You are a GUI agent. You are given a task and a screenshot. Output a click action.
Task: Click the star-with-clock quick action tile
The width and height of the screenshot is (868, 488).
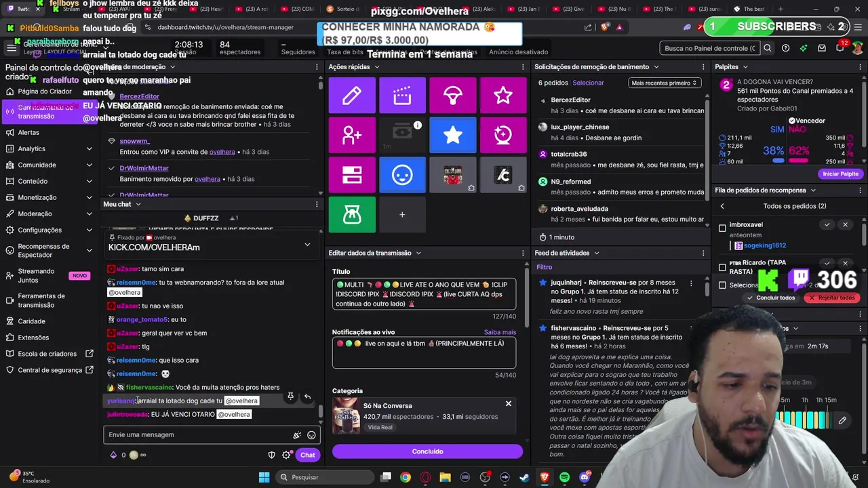point(503,135)
